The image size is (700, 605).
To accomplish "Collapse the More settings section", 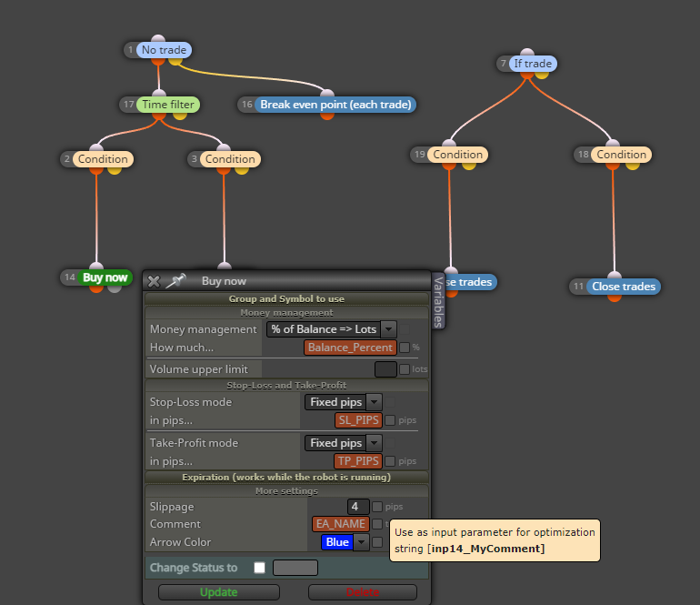I will click(286, 491).
